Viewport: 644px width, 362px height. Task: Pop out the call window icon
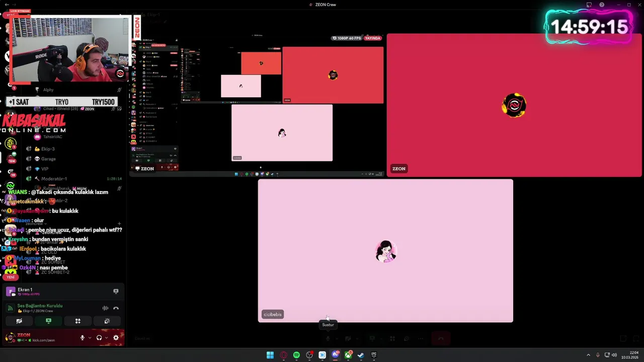[623, 338]
